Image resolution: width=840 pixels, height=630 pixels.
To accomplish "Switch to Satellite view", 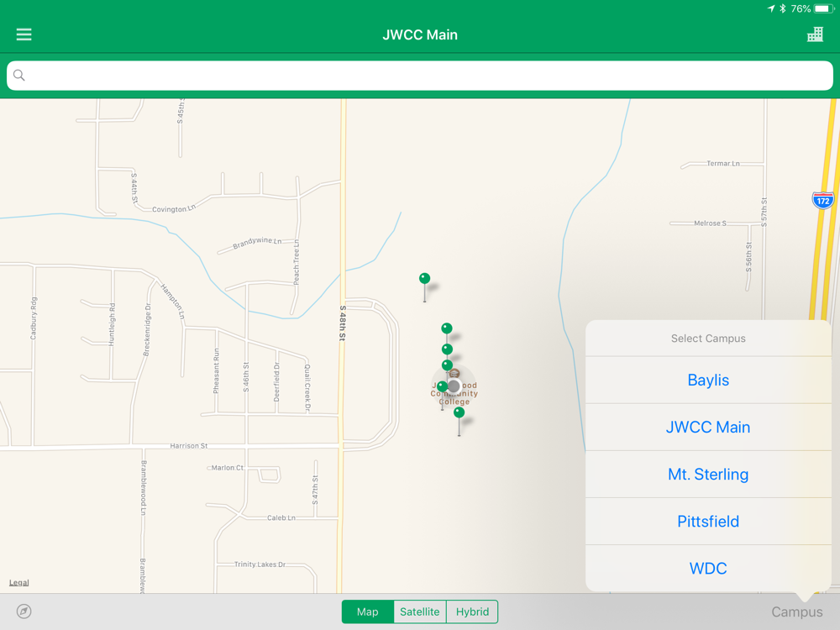I will [419, 612].
